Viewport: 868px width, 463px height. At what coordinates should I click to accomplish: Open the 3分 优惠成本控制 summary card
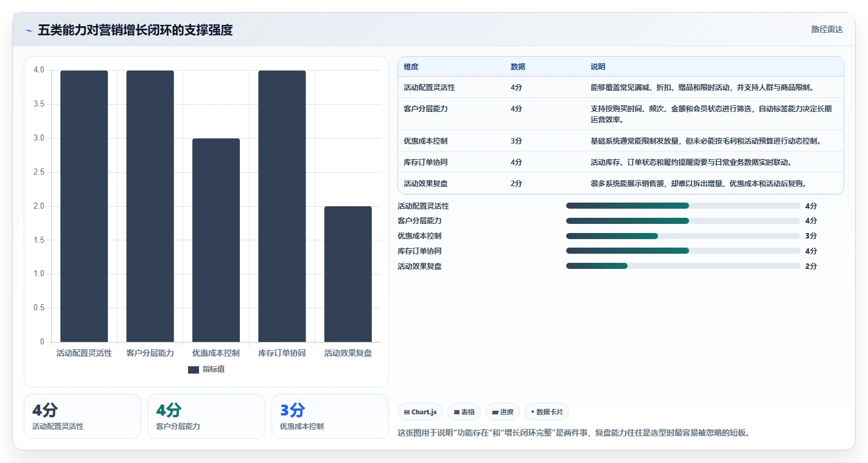click(330, 416)
